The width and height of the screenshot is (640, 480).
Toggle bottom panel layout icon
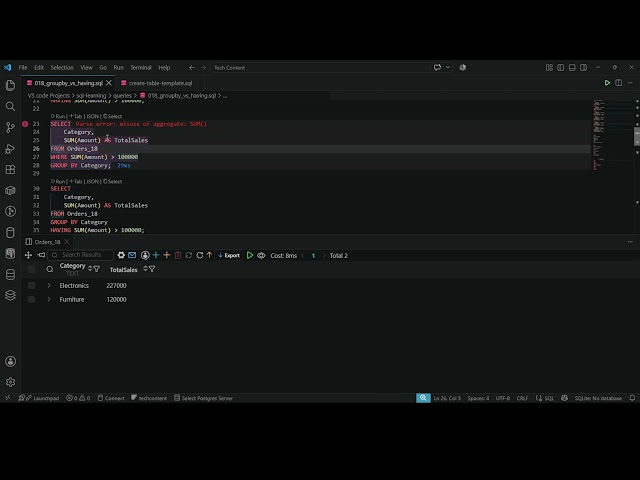pos(572,67)
